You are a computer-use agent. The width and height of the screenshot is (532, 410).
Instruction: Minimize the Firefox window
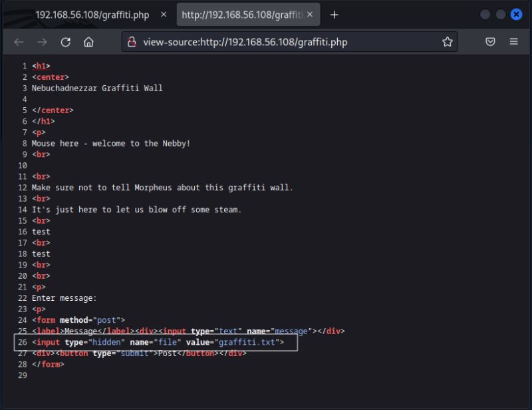pyautogui.click(x=485, y=14)
